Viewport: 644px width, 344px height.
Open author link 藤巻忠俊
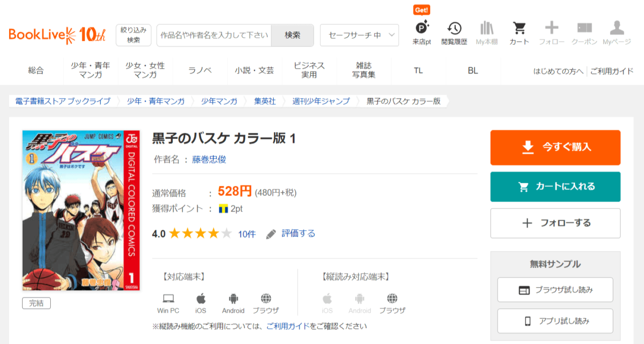point(209,160)
